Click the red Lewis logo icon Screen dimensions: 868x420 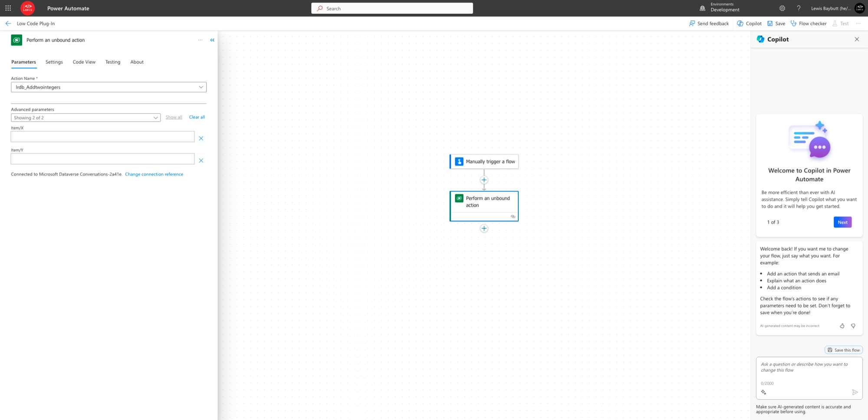(28, 8)
